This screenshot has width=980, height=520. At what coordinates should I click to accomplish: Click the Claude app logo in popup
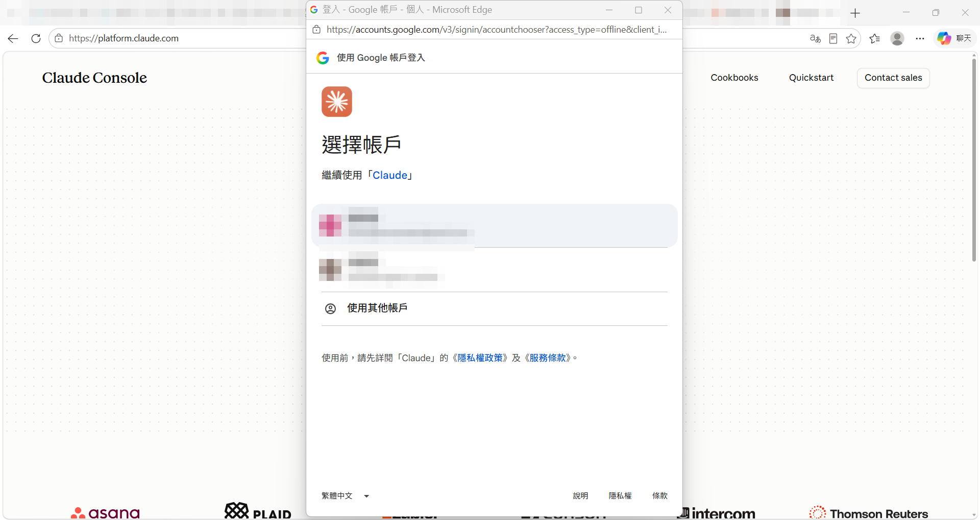coord(337,102)
